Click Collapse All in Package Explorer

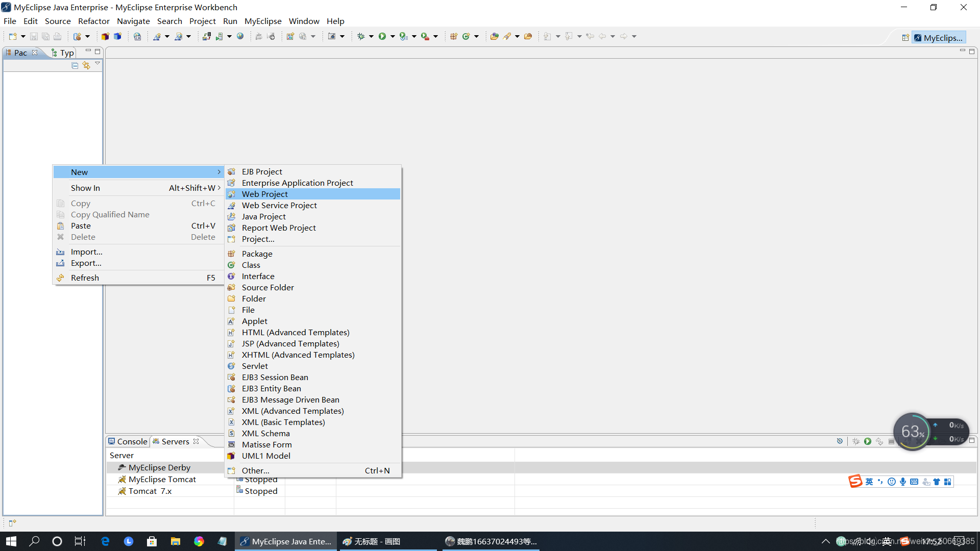[75, 65]
